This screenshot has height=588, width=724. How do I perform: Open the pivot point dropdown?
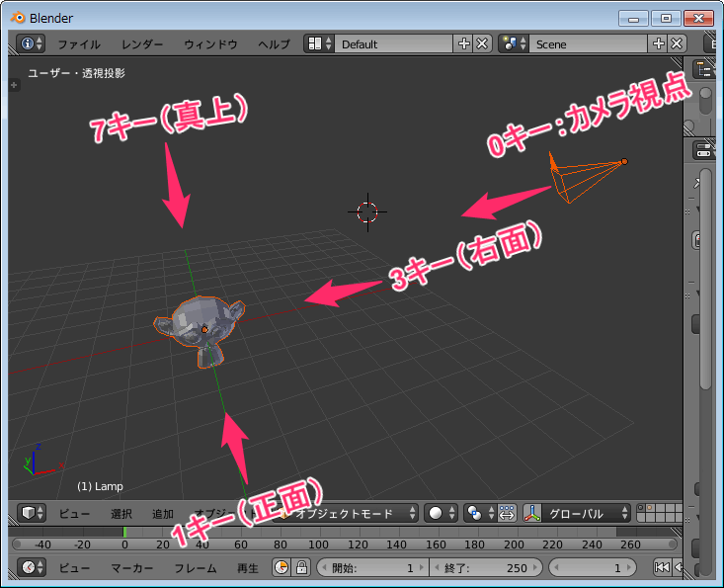click(479, 513)
